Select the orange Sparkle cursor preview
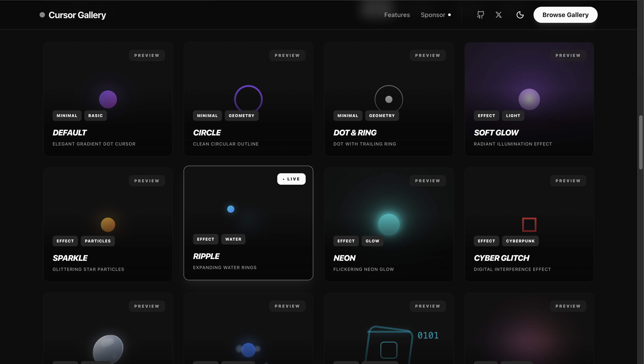The image size is (644, 364). coord(108,225)
